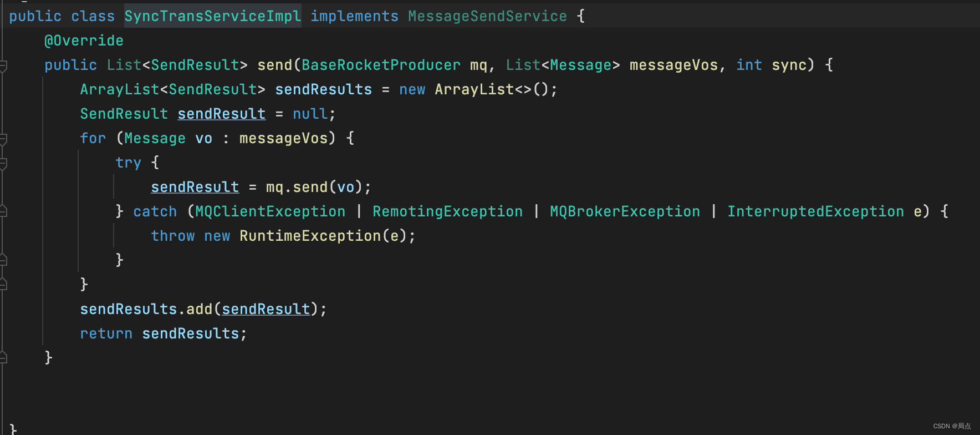This screenshot has height=435, width=980.
Task: Click 'messageVos' in the for loop header
Action: (x=284, y=138)
